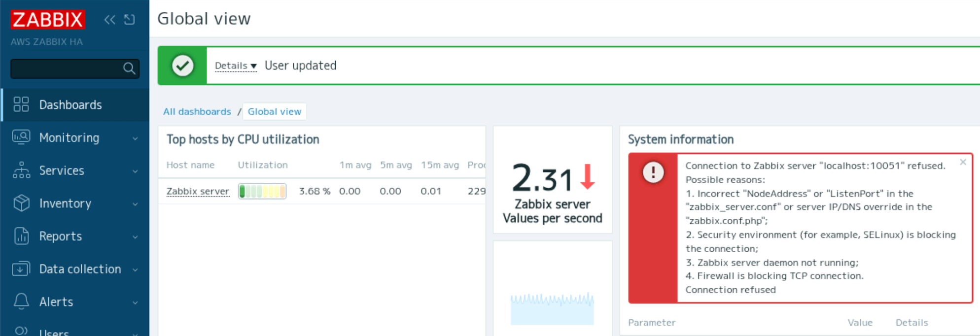Click the Data collection download icon
Viewport: 980px width, 336px height.
[21, 269]
